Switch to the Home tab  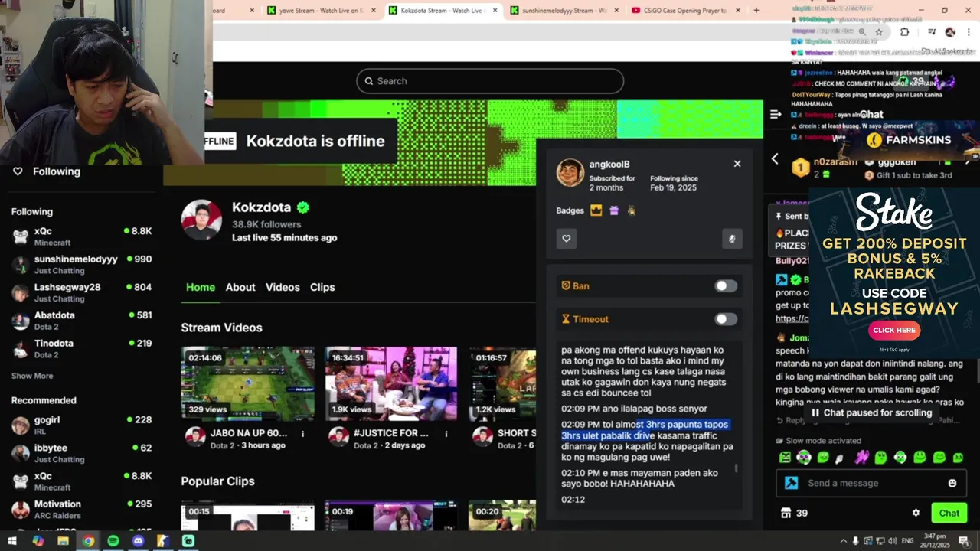tap(201, 287)
